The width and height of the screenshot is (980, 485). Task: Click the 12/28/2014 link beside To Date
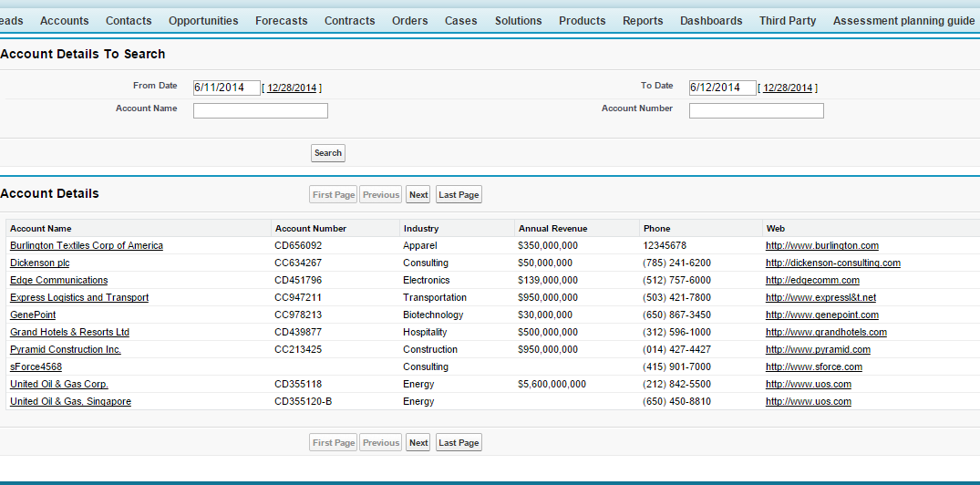point(788,88)
